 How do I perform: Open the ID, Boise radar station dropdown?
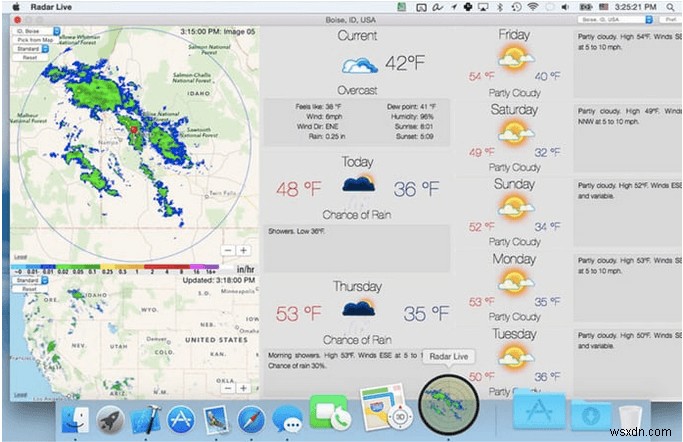37,31
